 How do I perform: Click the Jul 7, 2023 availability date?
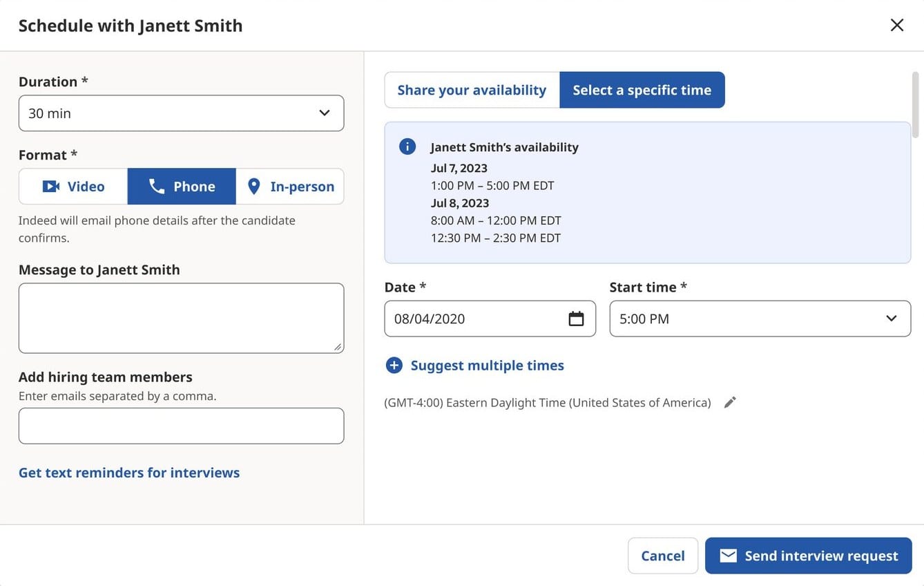click(x=459, y=168)
